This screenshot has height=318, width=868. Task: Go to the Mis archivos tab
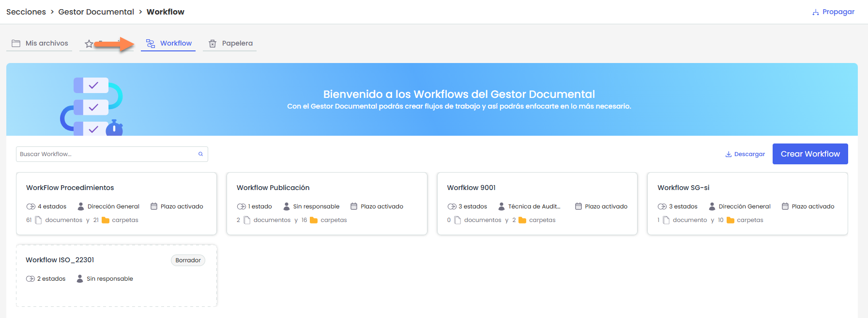46,44
